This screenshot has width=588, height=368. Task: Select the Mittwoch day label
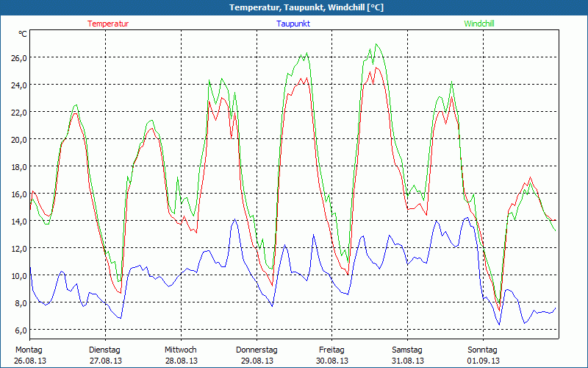(x=181, y=350)
